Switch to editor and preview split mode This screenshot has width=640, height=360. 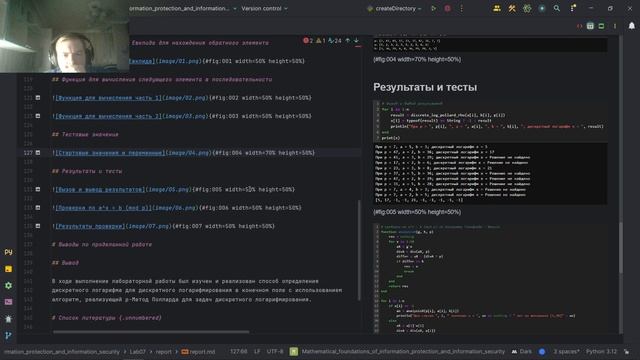click(590, 26)
